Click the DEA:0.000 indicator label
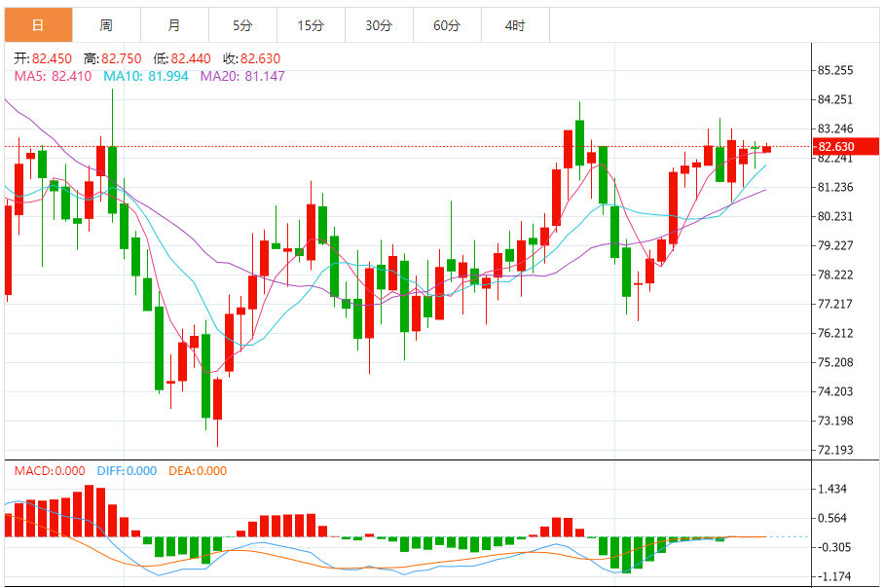Viewport: 885px width, 588px height. (x=198, y=471)
